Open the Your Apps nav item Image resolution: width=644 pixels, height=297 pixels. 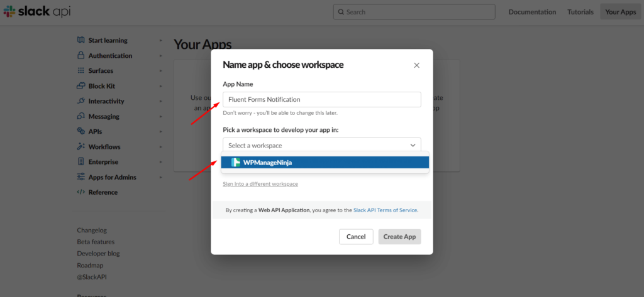(x=621, y=12)
